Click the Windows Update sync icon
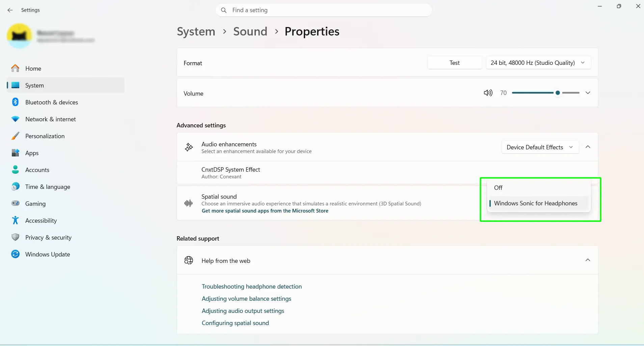The width and height of the screenshot is (644, 346). pos(15,254)
